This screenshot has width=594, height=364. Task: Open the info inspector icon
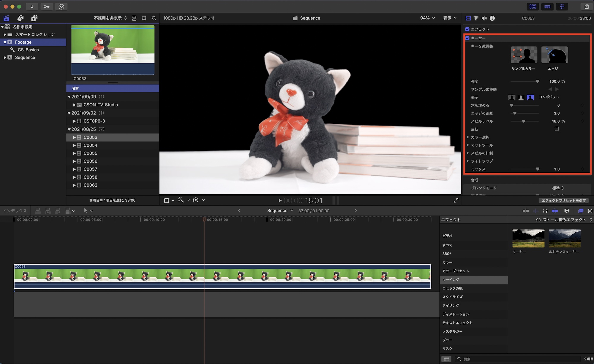tap(492, 18)
